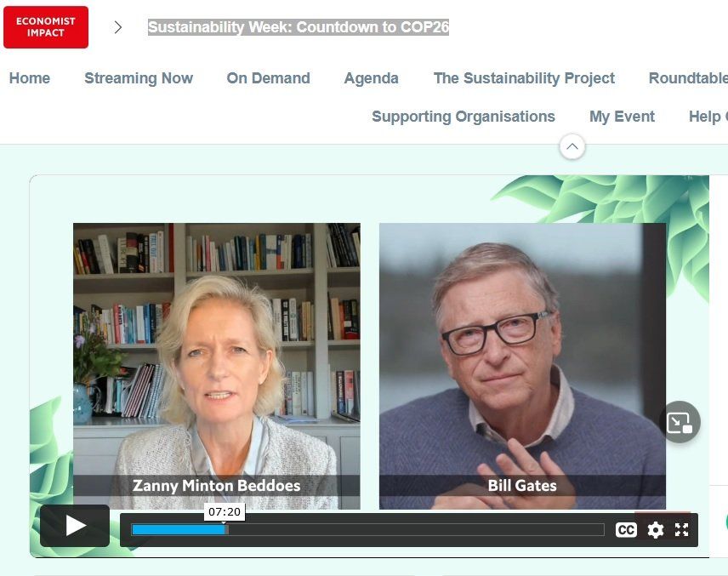Click the breadcrumb chevron arrow next to logo
Viewport: 728px width, 576px height.
coord(118,27)
